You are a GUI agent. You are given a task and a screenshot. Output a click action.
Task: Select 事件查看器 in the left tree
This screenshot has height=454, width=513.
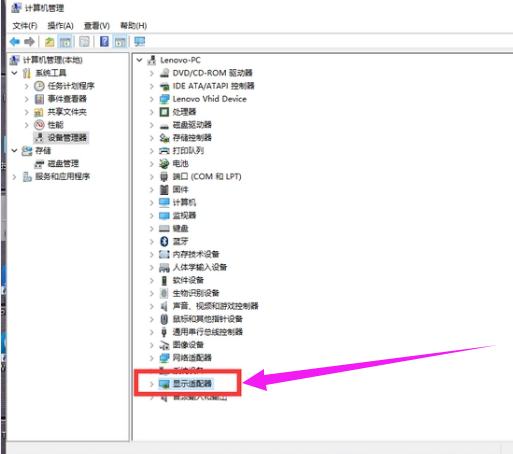(x=67, y=99)
